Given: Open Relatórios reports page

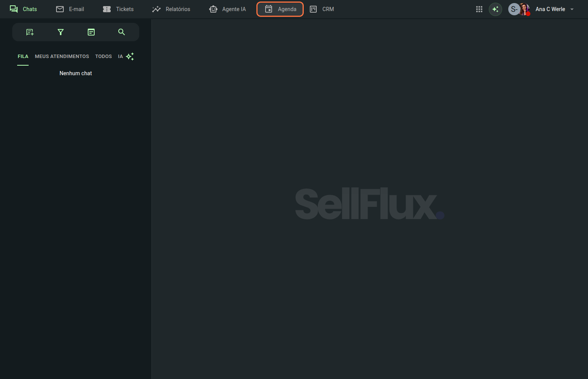Looking at the screenshot, I should coord(171,9).
